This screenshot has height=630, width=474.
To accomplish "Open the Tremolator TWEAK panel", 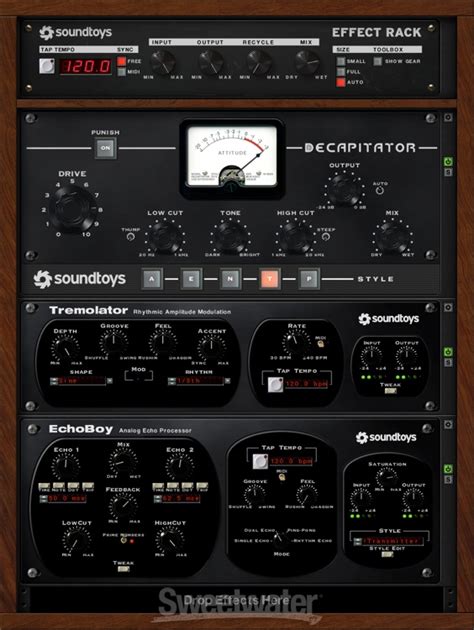I will 390,391.
